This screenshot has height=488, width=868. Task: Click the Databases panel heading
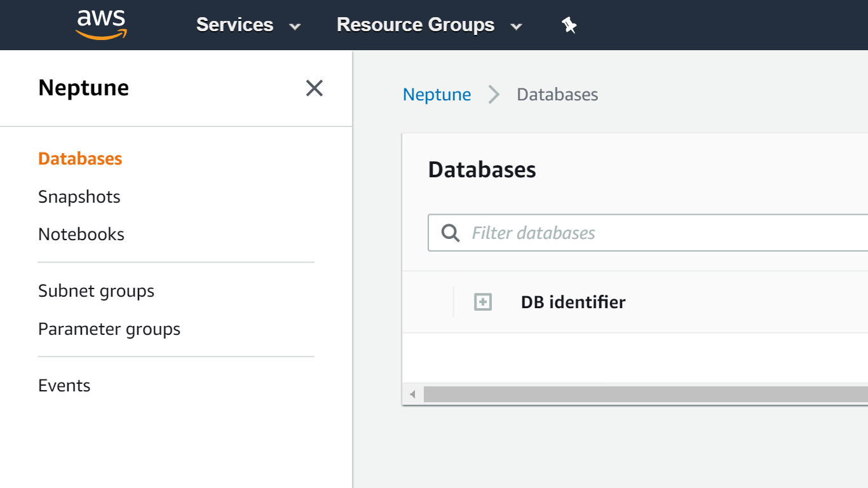pos(481,169)
